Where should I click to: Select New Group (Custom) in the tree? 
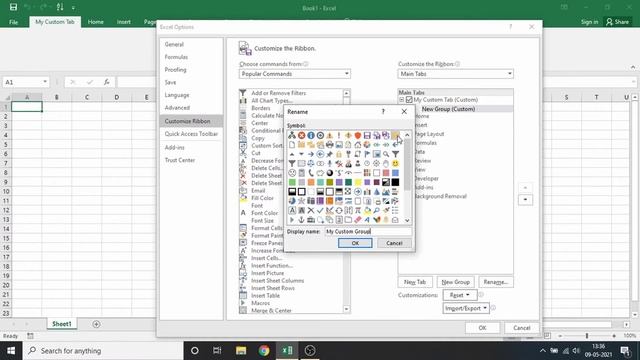point(448,109)
